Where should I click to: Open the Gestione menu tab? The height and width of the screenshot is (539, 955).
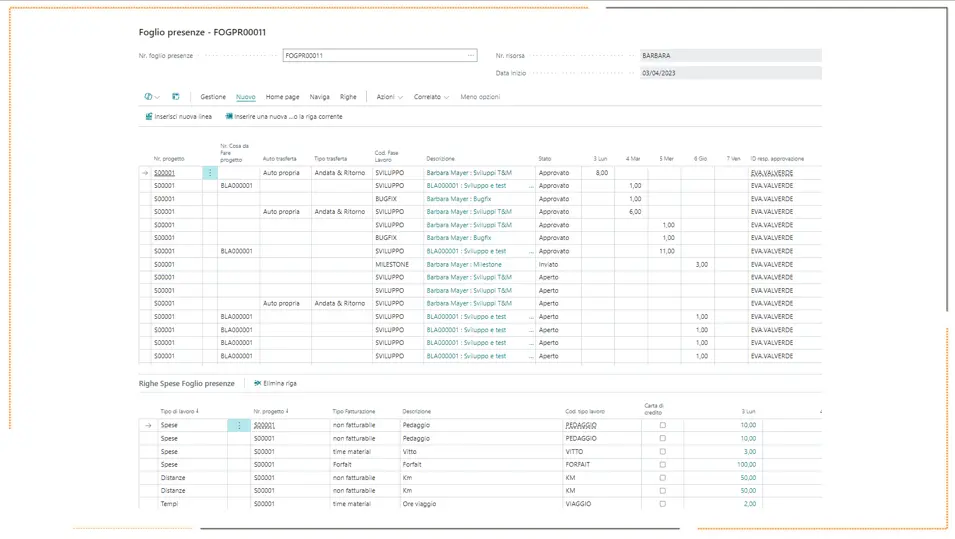click(x=213, y=97)
